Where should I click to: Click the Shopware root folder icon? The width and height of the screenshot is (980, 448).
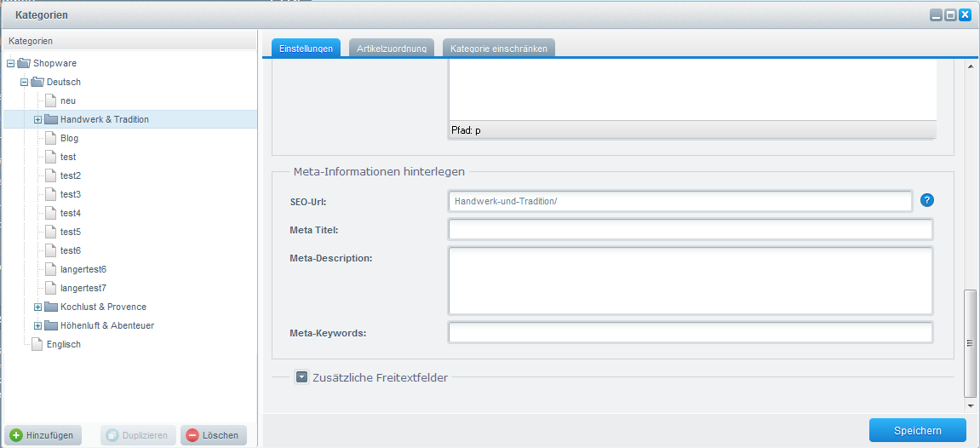(24, 63)
